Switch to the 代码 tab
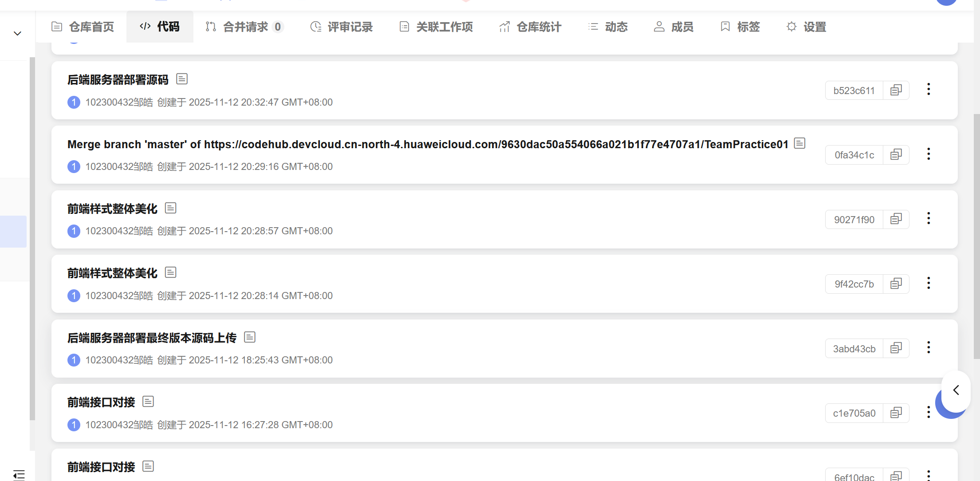Screen dimensions: 980x481 pyautogui.click(x=160, y=27)
